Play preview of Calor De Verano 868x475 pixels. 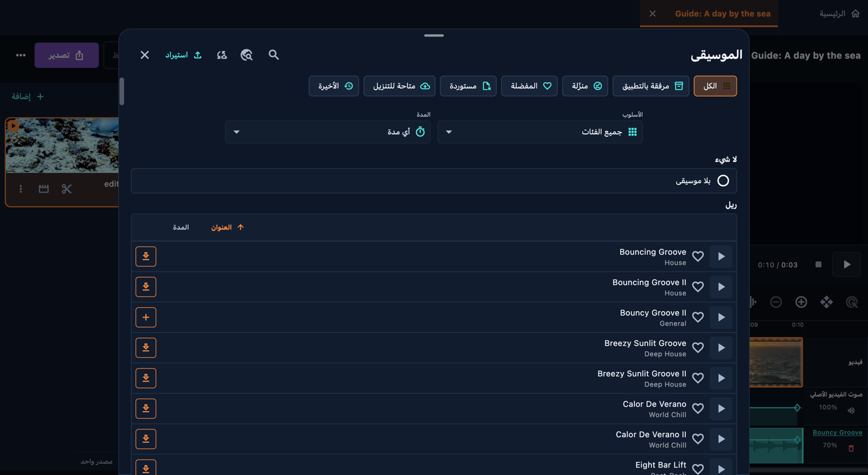[721, 409]
